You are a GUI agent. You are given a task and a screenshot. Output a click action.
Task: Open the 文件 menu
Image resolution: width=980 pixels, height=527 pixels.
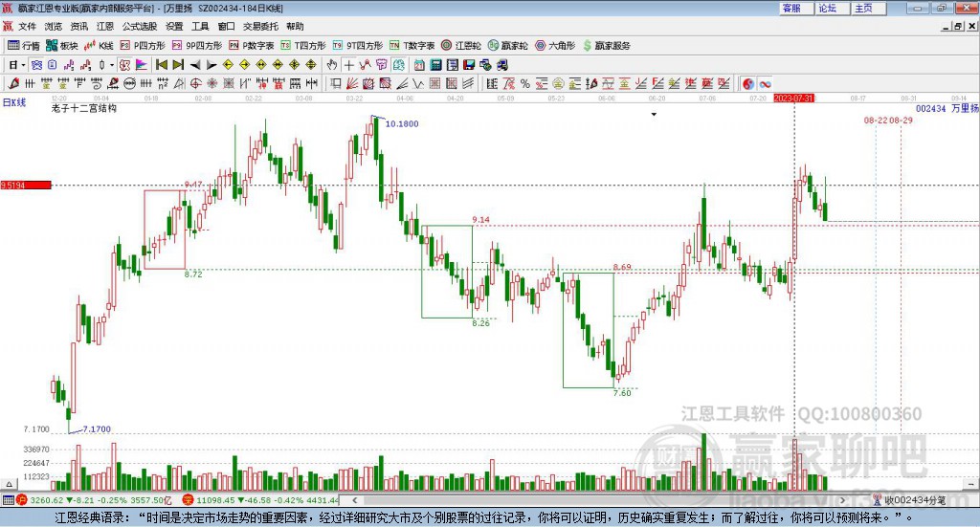pyautogui.click(x=27, y=26)
